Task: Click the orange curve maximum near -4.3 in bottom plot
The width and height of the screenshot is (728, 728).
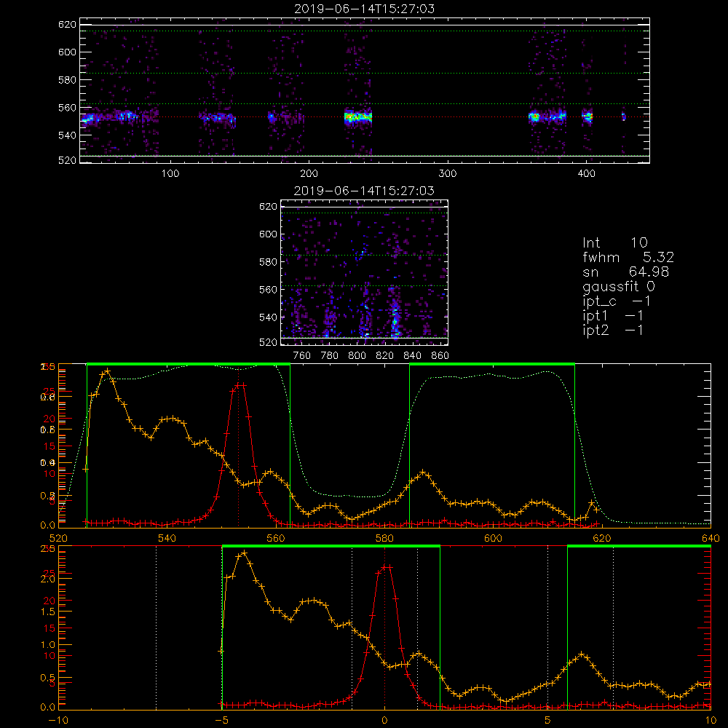Action: click(244, 553)
